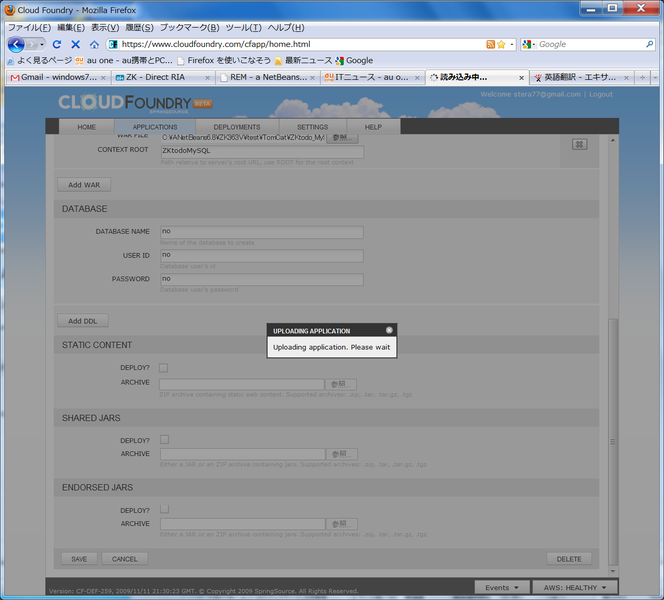Switch to the HOME tab
This screenshot has width=664, height=600.
tap(86, 127)
